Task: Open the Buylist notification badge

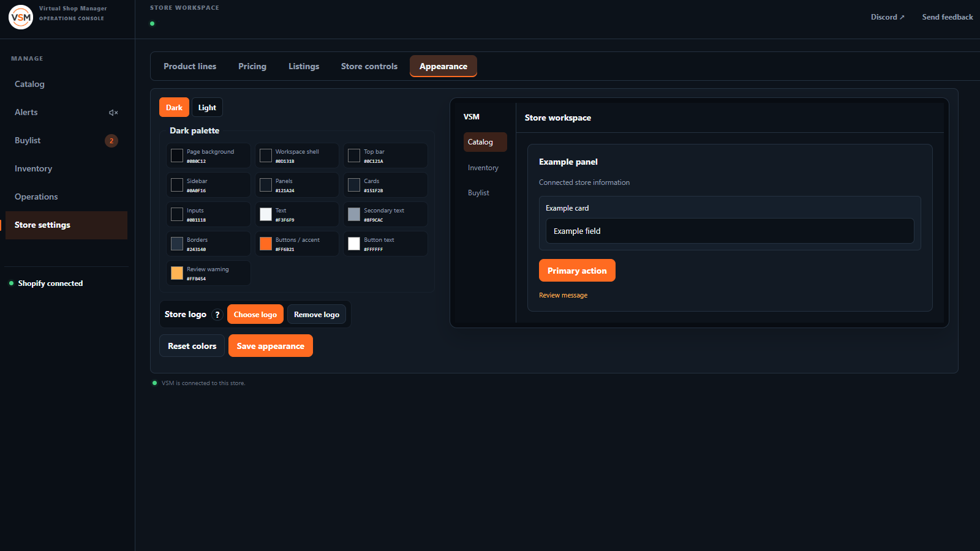Action: click(111, 141)
